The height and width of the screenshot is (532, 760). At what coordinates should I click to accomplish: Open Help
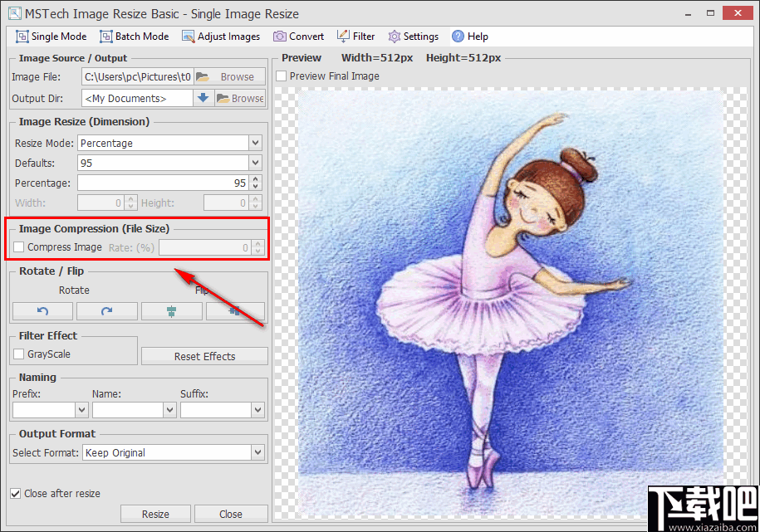point(469,36)
